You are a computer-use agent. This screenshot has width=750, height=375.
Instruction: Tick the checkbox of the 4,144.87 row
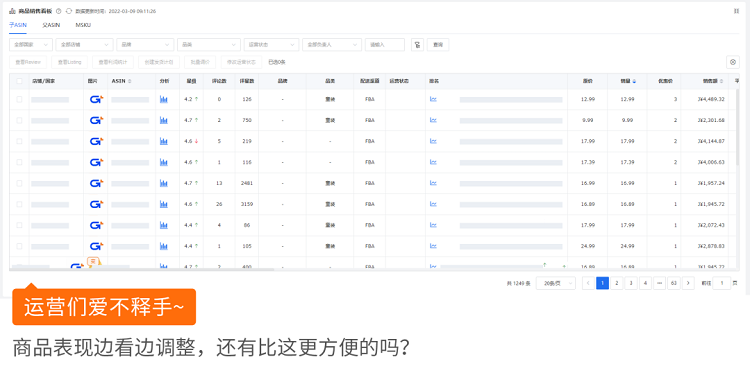19,142
